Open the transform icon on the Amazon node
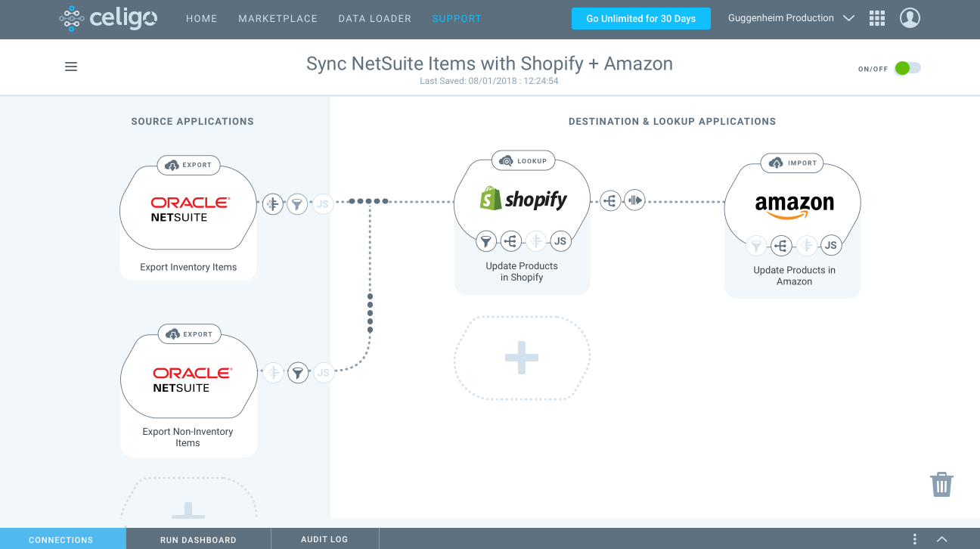 (x=806, y=245)
